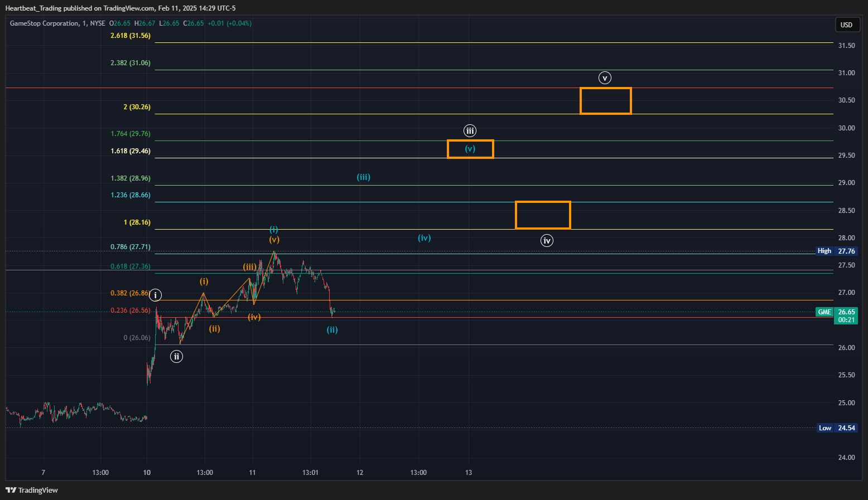Select the GME 26.65 last price label
Screen dimensions: 868x500
[836, 312]
